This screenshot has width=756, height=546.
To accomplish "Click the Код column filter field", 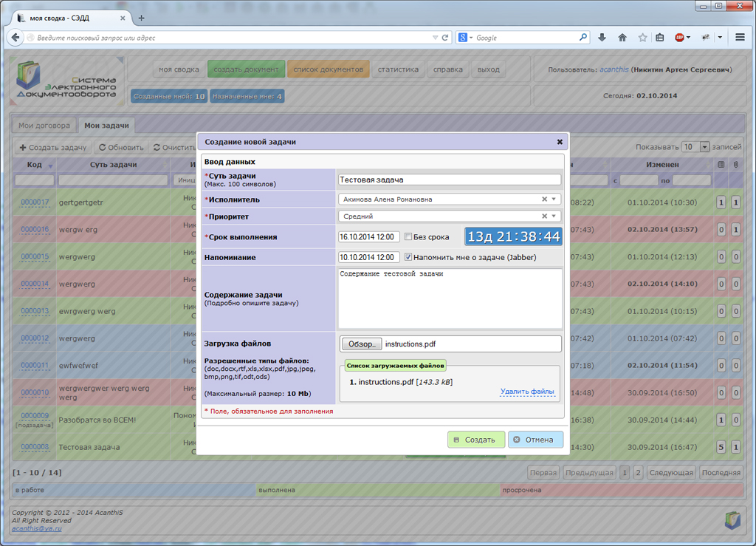I will point(34,180).
